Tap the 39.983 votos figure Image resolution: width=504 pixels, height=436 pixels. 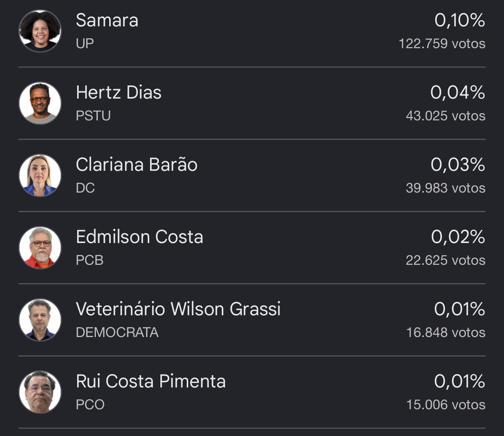(446, 188)
